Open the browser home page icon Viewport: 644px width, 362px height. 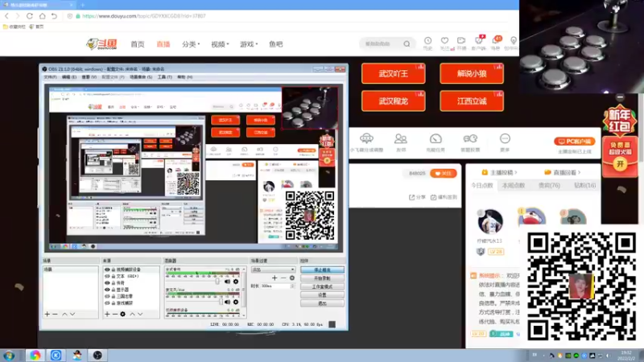click(x=43, y=16)
